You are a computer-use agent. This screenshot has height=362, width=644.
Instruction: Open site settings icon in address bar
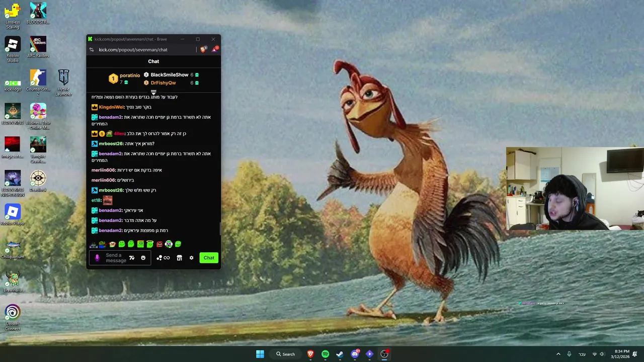pyautogui.click(x=92, y=50)
